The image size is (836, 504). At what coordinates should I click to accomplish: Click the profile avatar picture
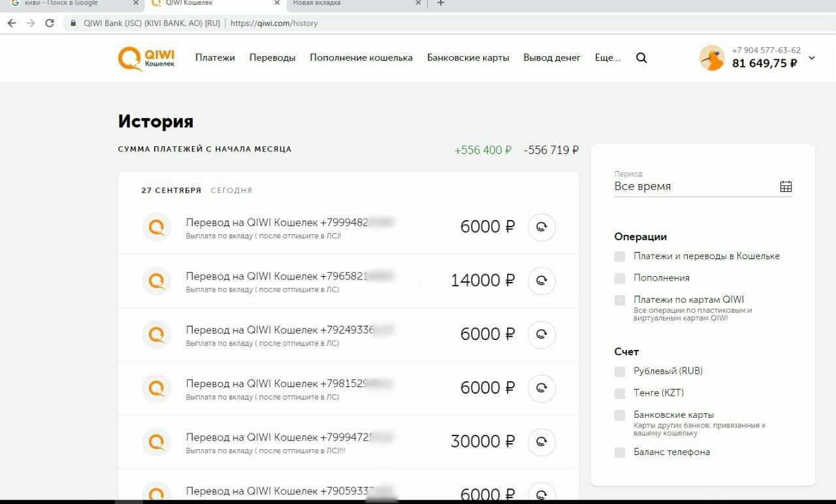tap(712, 58)
